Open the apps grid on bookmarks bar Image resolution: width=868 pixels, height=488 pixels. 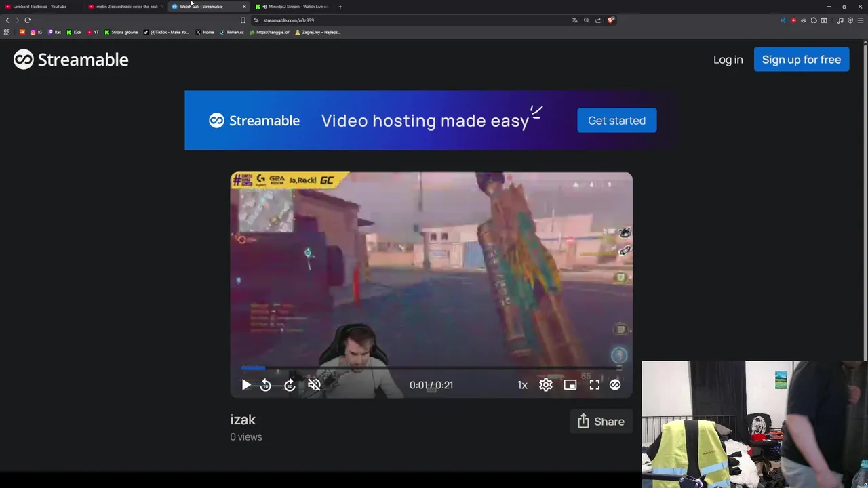(7, 32)
